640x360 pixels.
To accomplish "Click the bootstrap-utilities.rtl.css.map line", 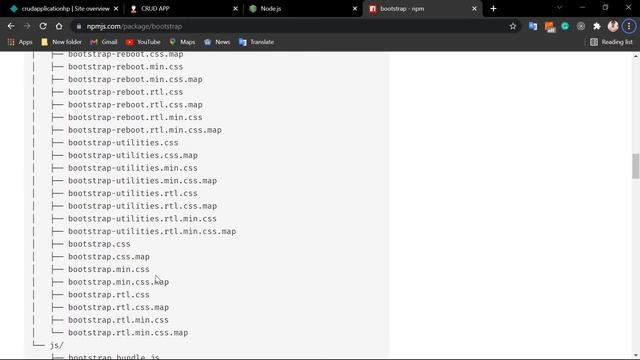I will (142, 206).
